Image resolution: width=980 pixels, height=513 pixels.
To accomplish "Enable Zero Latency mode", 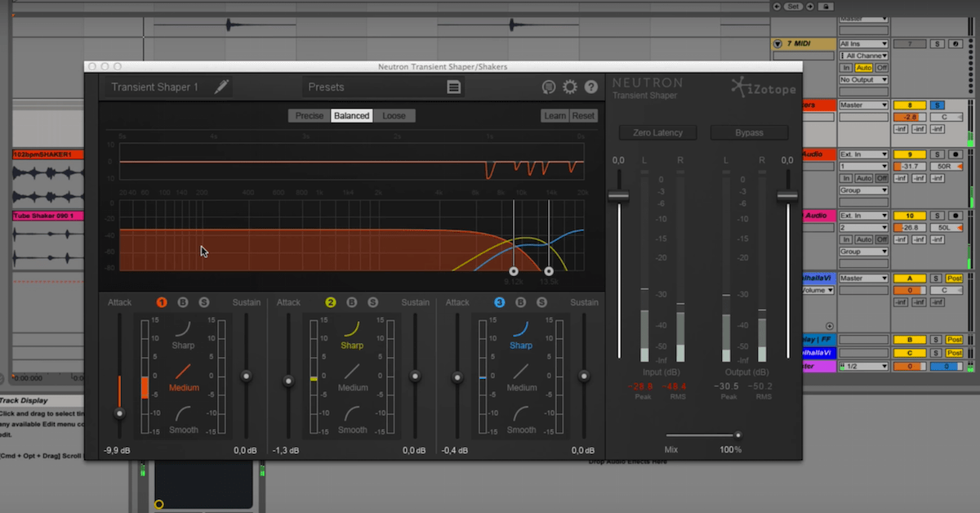I will click(x=657, y=132).
